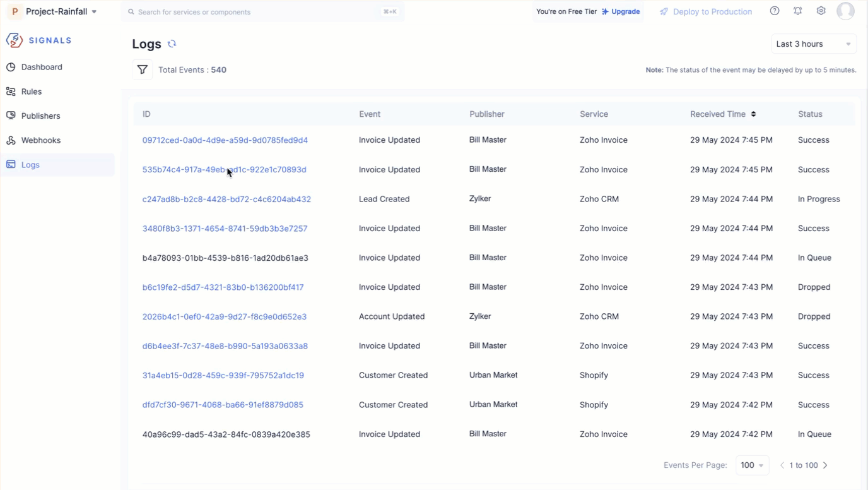Click Deploy to Production button
The height and width of the screenshot is (490, 868).
tap(706, 11)
